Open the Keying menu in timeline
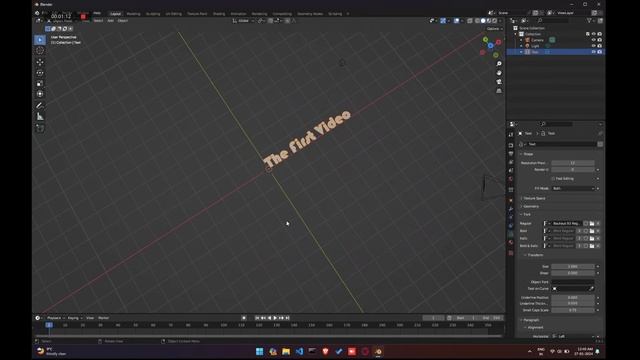640x360 pixels. [74, 318]
